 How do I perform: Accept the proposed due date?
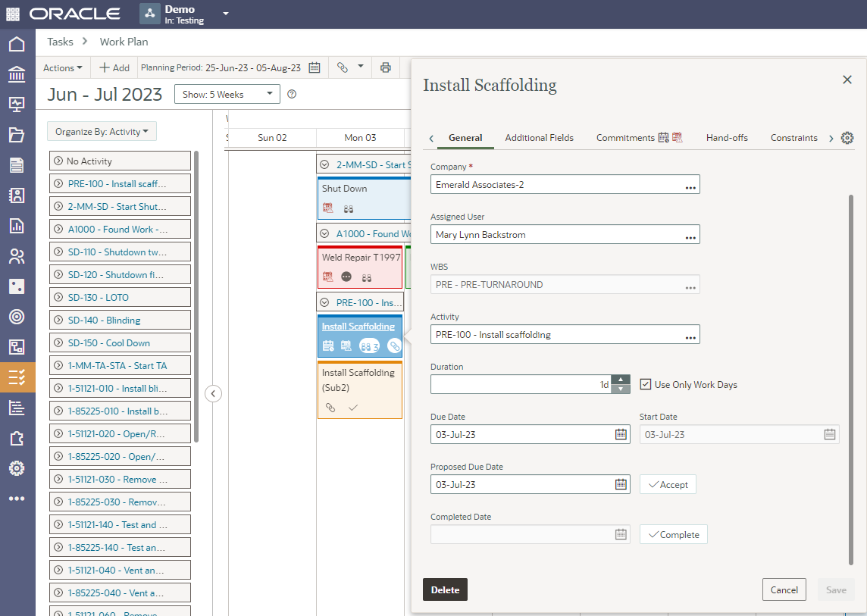[x=668, y=484]
